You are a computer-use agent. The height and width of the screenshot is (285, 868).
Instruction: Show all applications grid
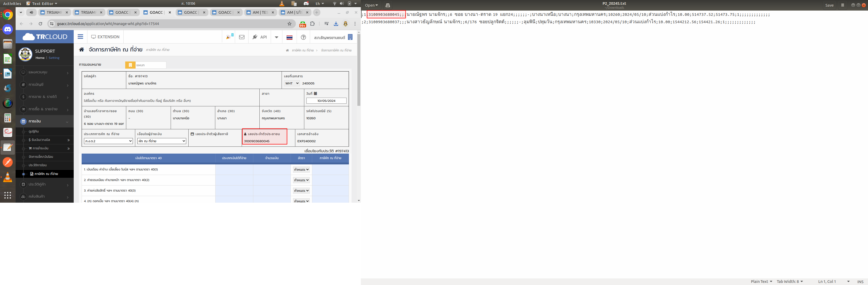point(7,195)
